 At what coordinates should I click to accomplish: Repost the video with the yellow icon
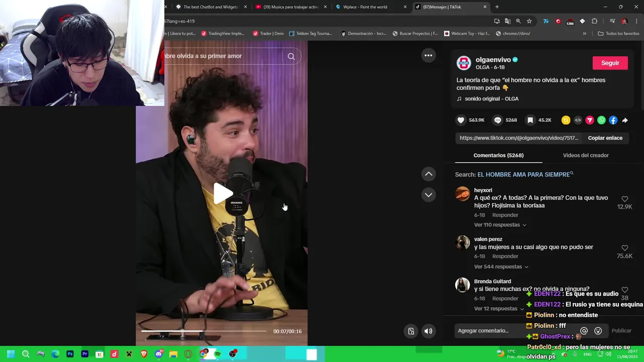point(566,120)
